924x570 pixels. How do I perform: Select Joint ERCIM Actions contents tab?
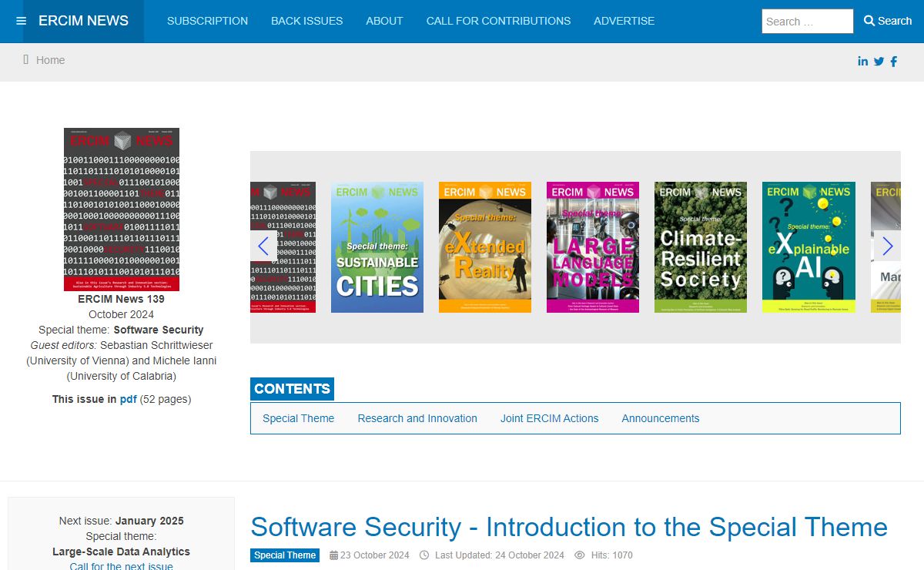[x=549, y=418]
